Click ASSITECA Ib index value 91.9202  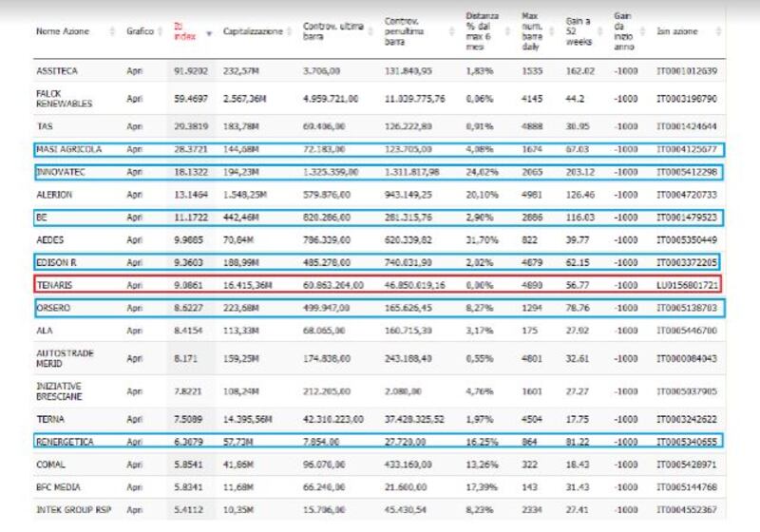pyautogui.click(x=191, y=71)
